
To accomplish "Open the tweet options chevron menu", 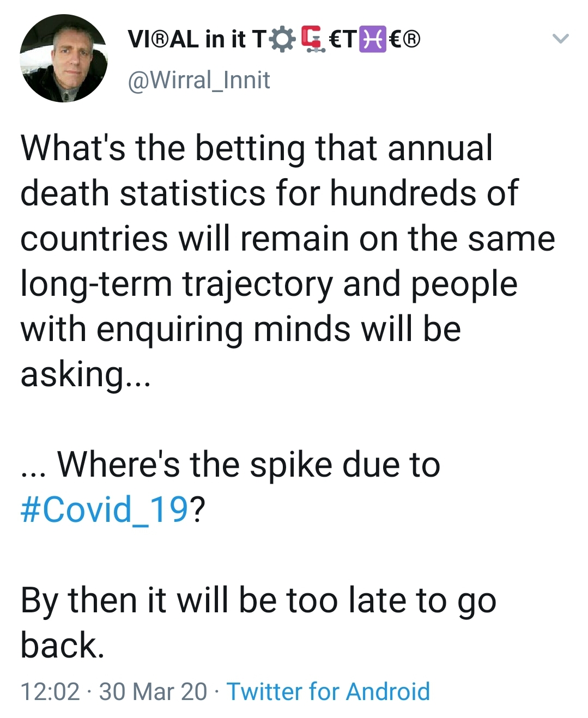I will [x=560, y=39].
